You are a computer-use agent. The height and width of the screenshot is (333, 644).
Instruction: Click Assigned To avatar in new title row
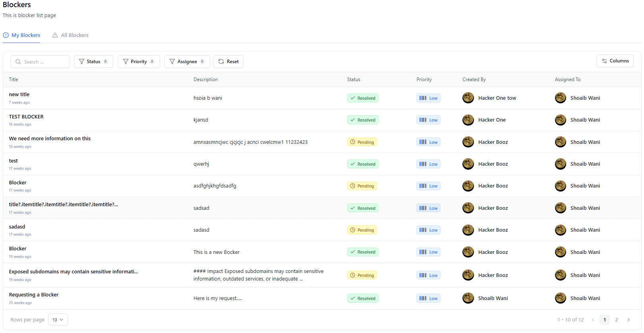pos(561,98)
